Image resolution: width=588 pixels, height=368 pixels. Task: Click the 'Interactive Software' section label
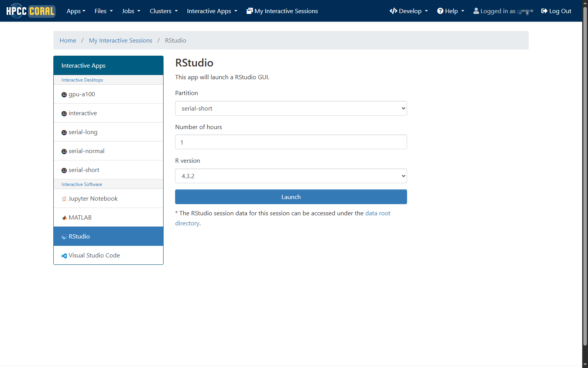(x=82, y=184)
